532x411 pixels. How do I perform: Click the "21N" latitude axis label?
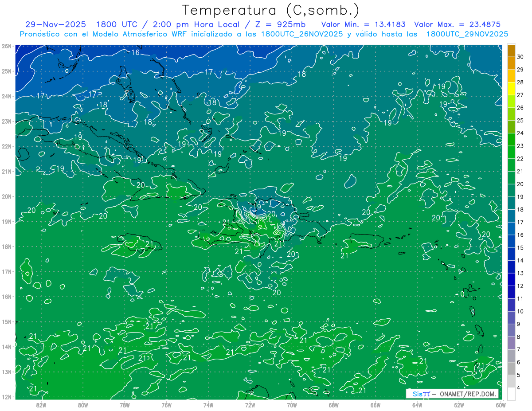tap(7, 172)
